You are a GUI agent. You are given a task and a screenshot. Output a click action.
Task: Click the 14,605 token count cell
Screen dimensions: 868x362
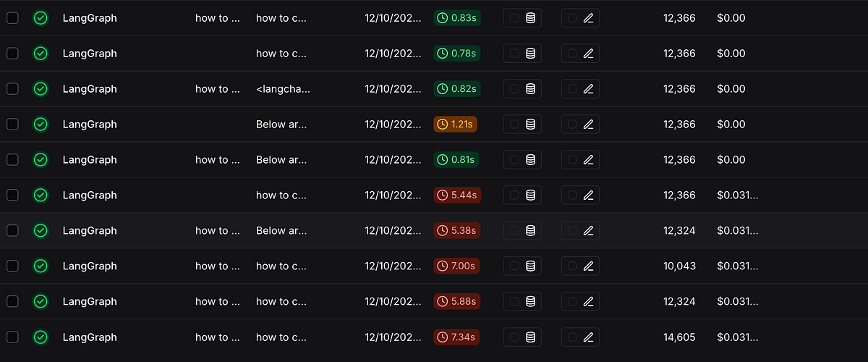point(679,337)
